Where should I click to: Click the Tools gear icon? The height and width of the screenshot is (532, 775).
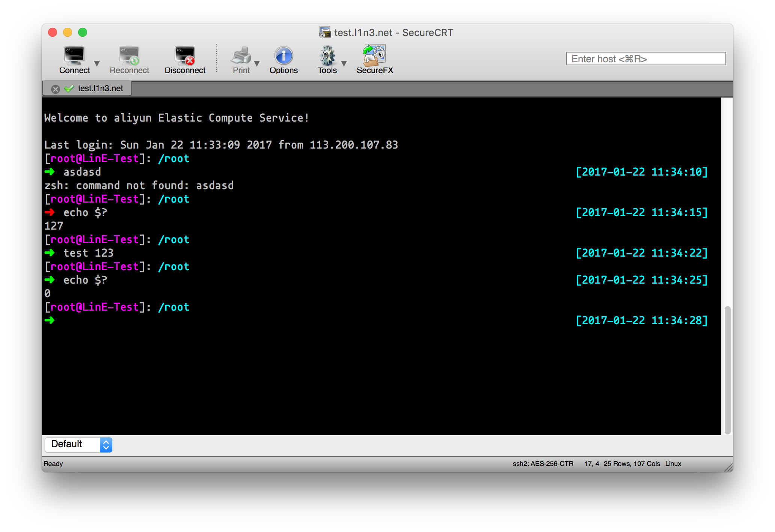click(327, 56)
